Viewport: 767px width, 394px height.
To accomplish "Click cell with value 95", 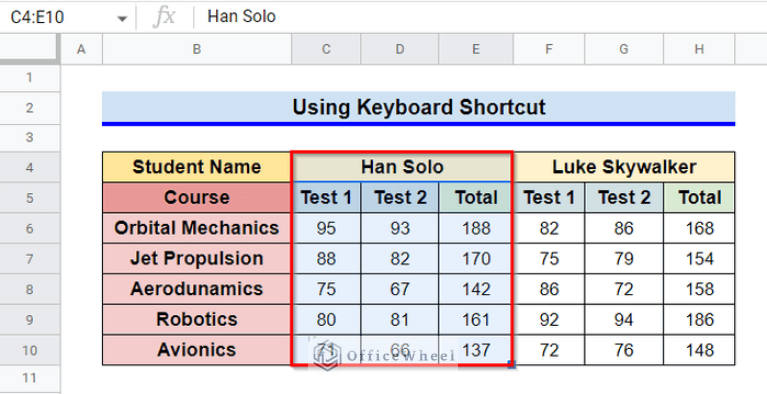I will (326, 228).
